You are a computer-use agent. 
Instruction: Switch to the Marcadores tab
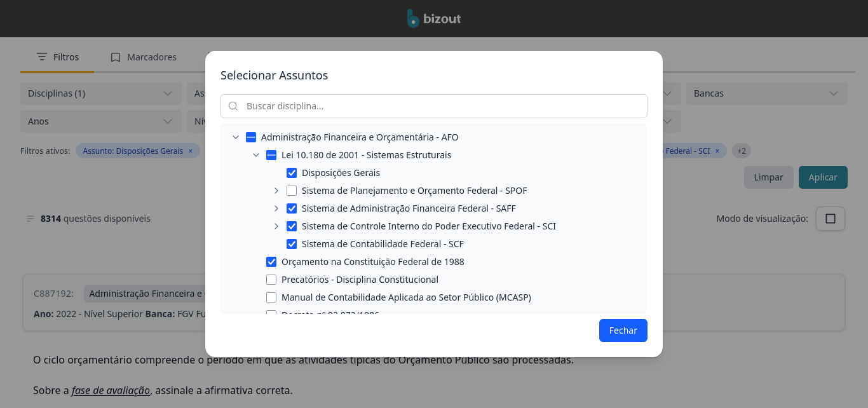click(144, 57)
